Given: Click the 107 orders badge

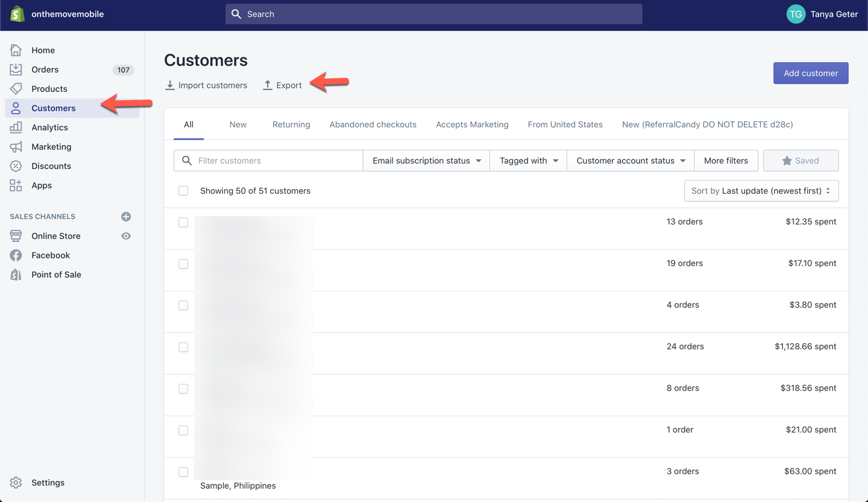Looking at the screenshot, I should tap(124, 69).
